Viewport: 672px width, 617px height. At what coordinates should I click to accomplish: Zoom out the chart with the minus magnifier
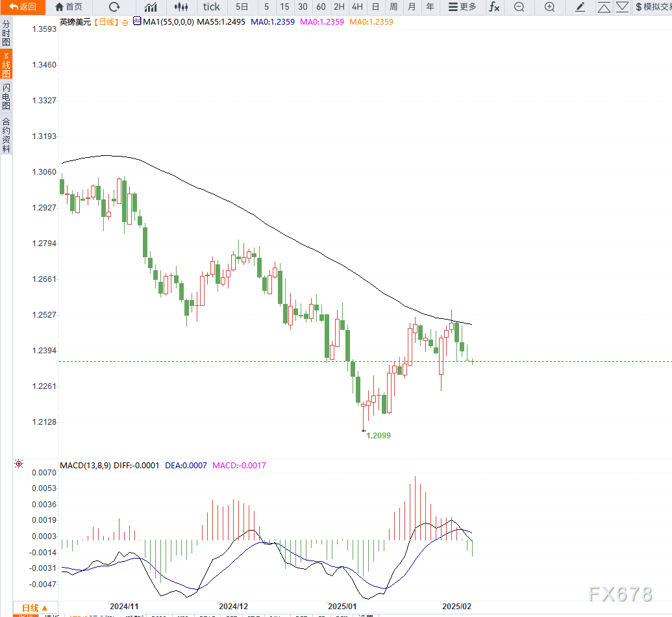pyautogui.click(x=519, y=7)
